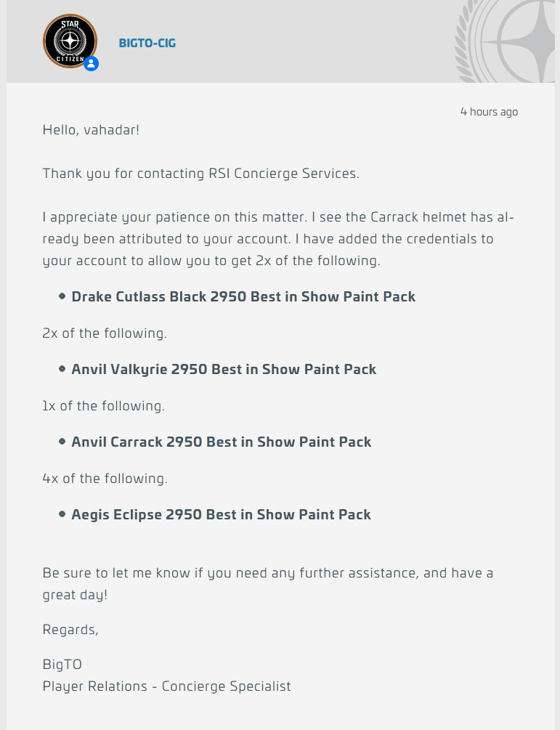Click the "Hello, vahadar!" greeting line
This screenshot has width=560, height=730.
click(91, 130)
